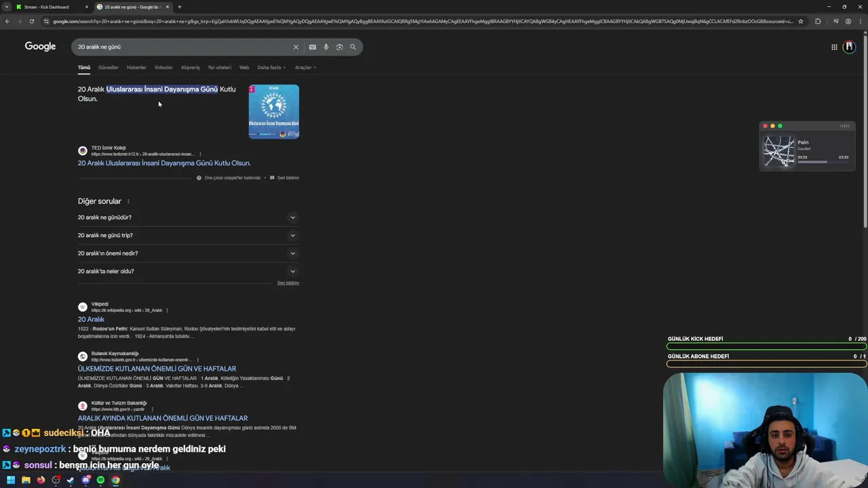Image resolution: width=868 pixels, height=488 pixels.
Task: Switch to Videolar results
Action: tap(163, 67)
